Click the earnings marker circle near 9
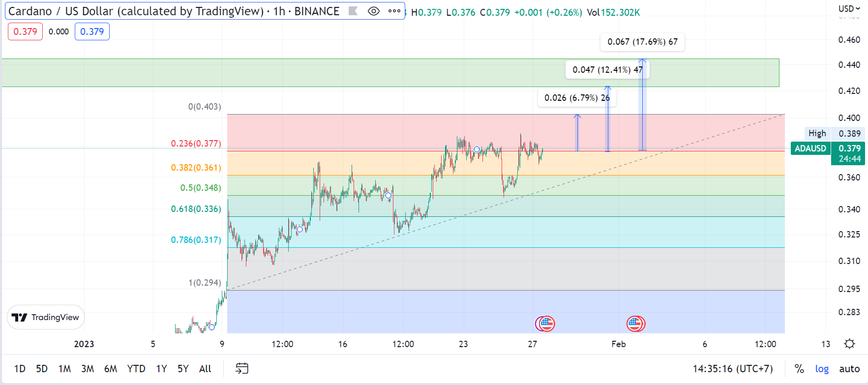 coord(212,327)
